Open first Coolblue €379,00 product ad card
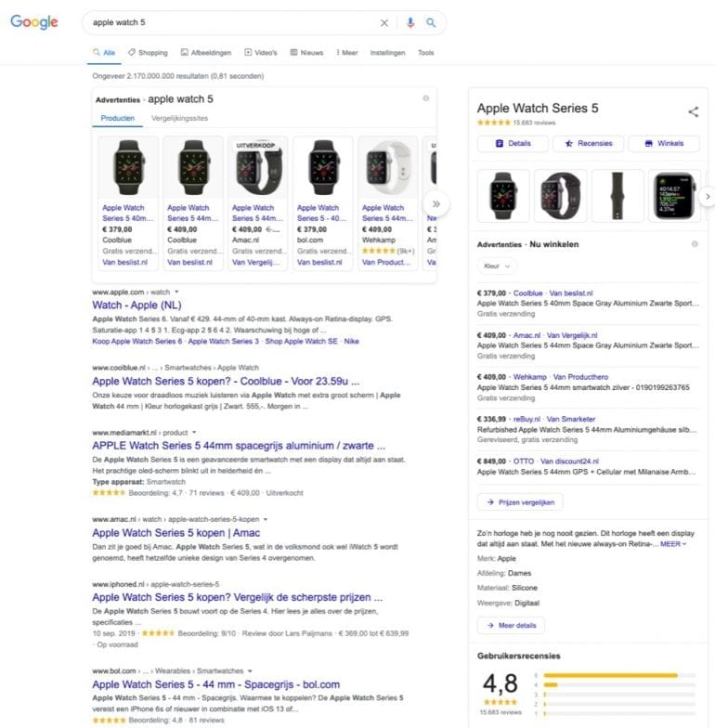This screenshot has height=728, width=715. [x=128, y=202]
